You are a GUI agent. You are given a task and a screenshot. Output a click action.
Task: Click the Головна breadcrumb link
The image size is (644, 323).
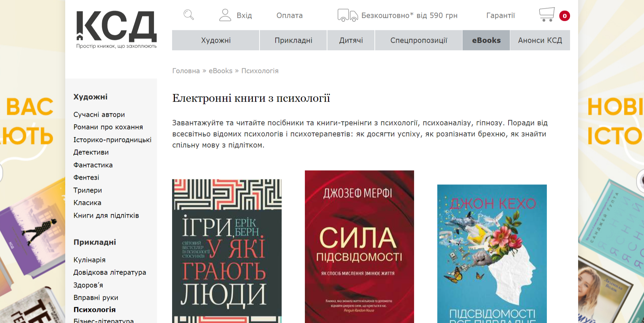(x=186, y=71)
